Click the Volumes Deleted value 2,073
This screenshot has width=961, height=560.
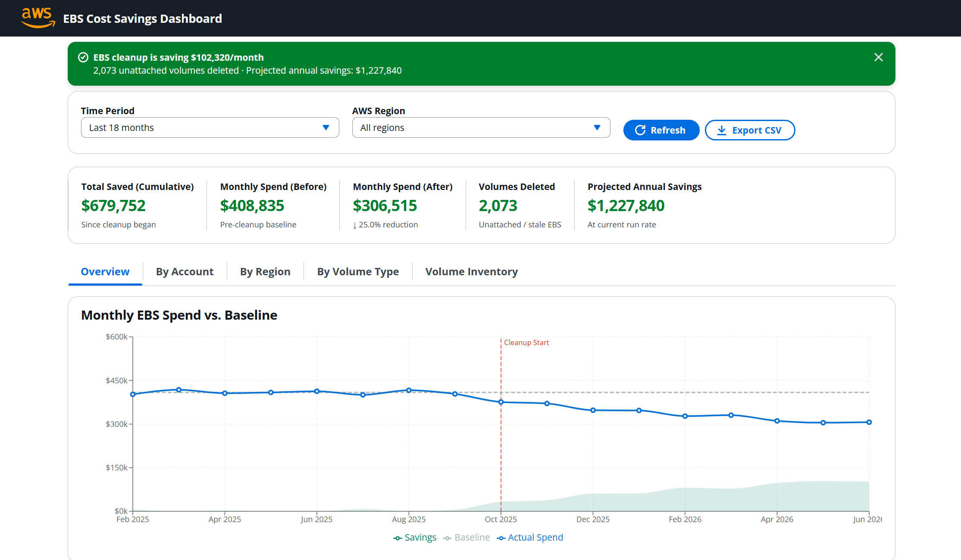tap(498, 206)
